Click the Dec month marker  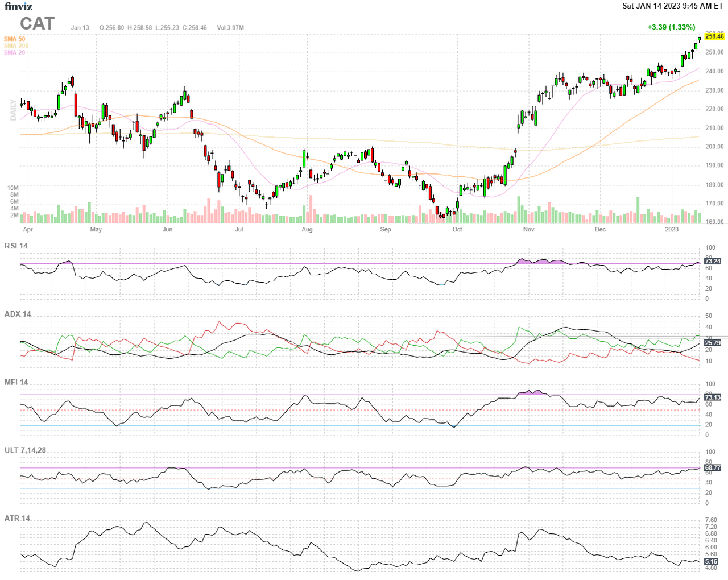click(600, 230)
